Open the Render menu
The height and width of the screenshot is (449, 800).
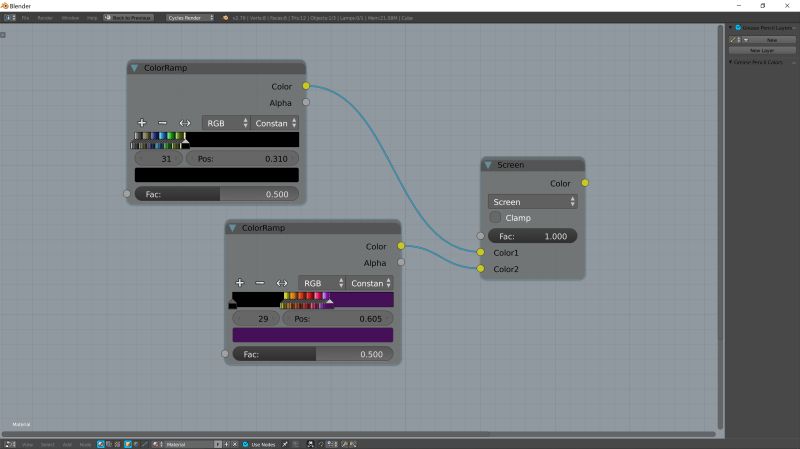point(45,18)
